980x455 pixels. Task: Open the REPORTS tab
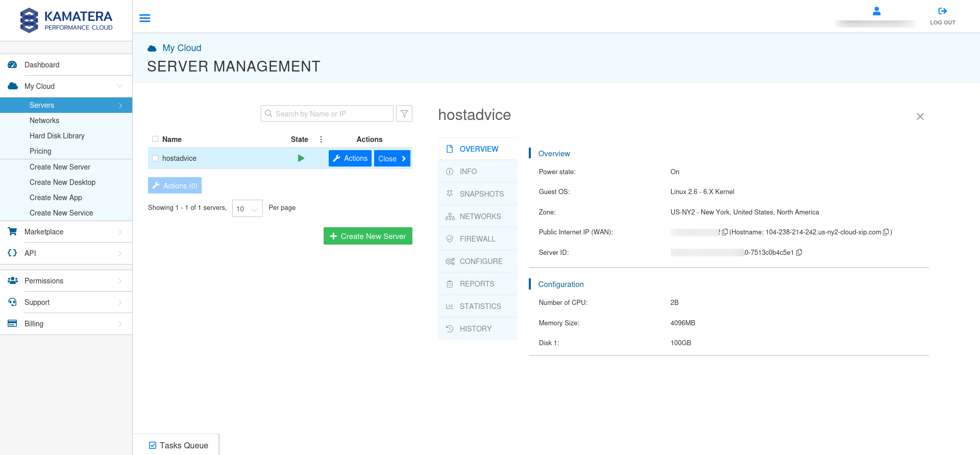pyautogui.click(x=477, y=284)
